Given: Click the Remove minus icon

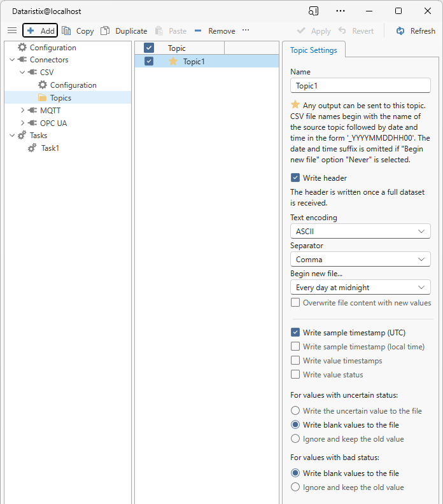Looking at the screenshot, I should pyautogui.click(x=198, y=31).
